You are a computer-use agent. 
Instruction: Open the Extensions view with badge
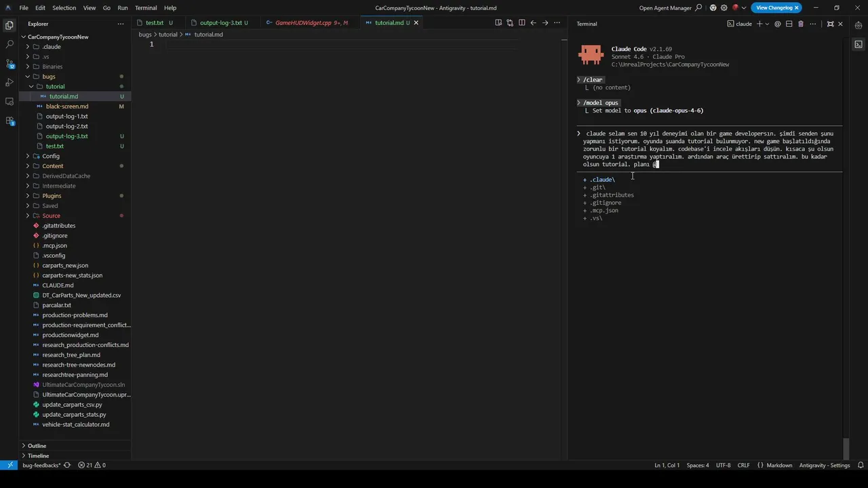(x=9, y=121)
